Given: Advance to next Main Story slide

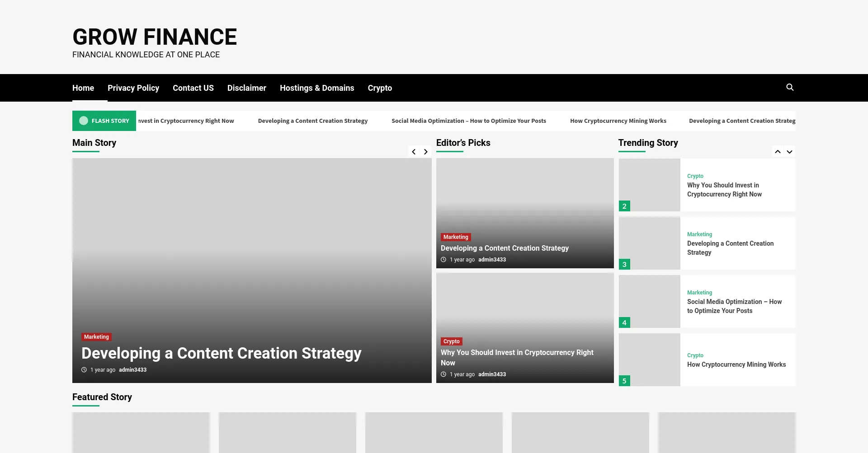Looking at the screenshot, I should coord(425,152).
